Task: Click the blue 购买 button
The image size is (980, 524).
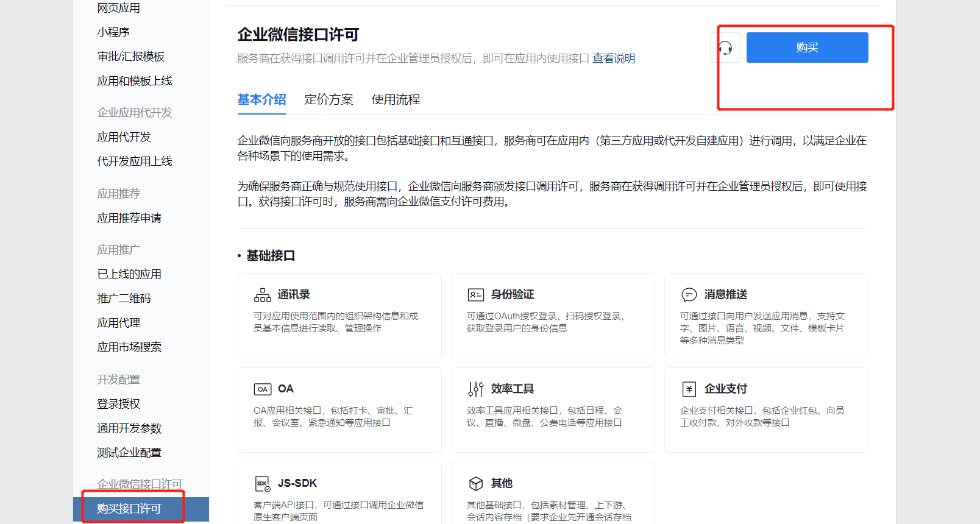Action: click(808, 48)
